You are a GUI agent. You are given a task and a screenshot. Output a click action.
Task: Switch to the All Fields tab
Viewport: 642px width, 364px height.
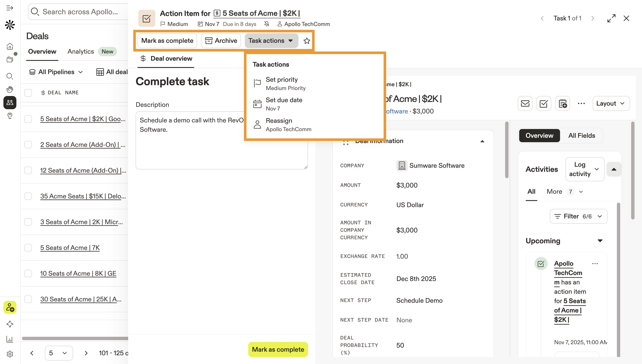tap(581, 136)
